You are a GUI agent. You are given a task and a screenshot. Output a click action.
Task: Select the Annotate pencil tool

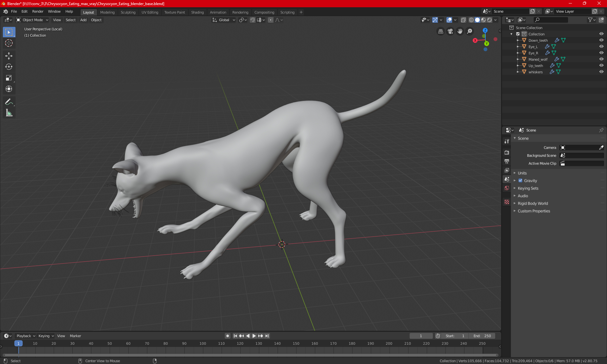[x=9, y=102]
